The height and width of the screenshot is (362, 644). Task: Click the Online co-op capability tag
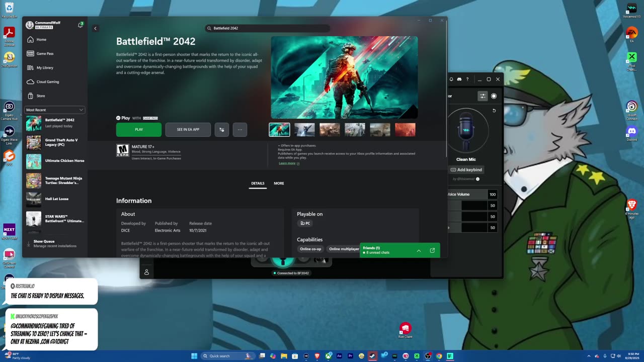click(x=310, y=249)
